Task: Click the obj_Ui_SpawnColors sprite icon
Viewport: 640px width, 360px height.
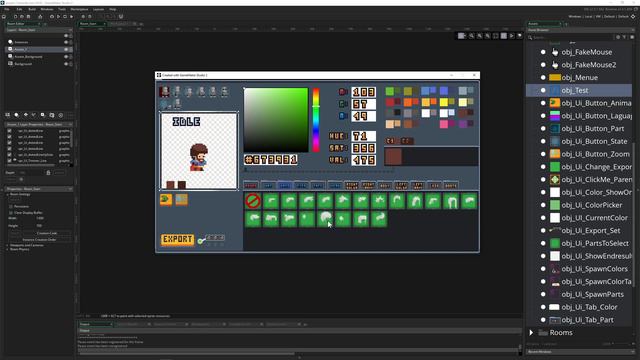Action: [x=555, y=269]
